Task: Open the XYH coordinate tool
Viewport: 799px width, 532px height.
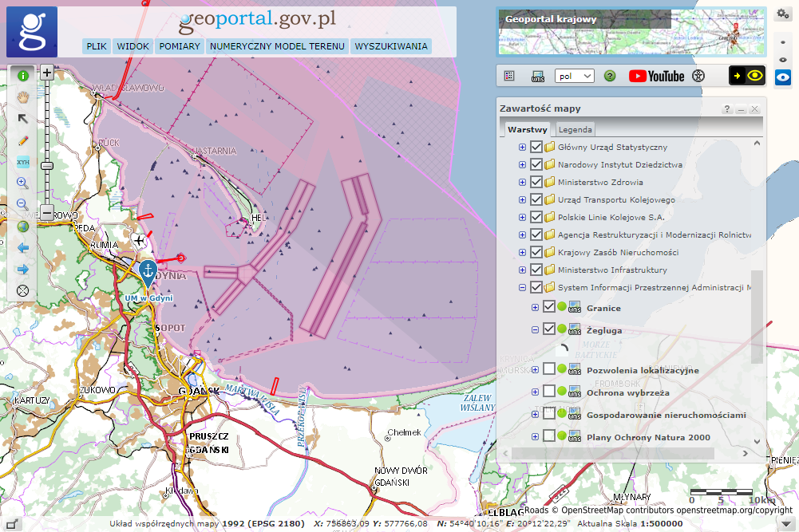Action: tap(23, 162)
